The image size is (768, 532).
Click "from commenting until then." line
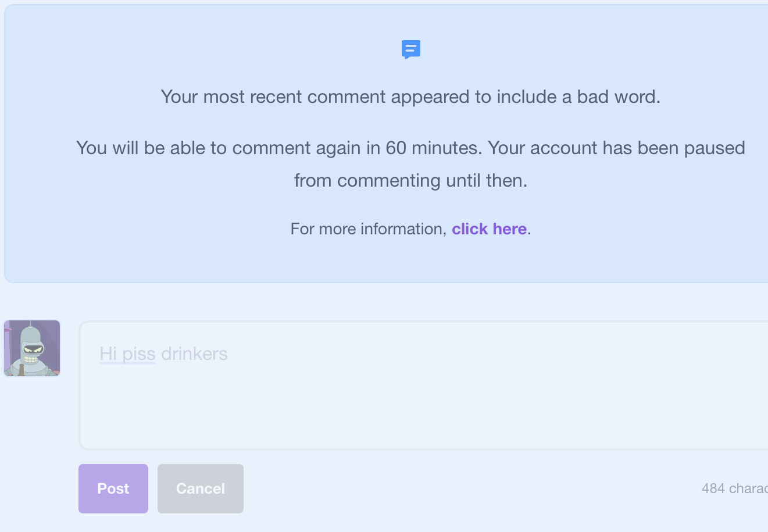[410, 180]
